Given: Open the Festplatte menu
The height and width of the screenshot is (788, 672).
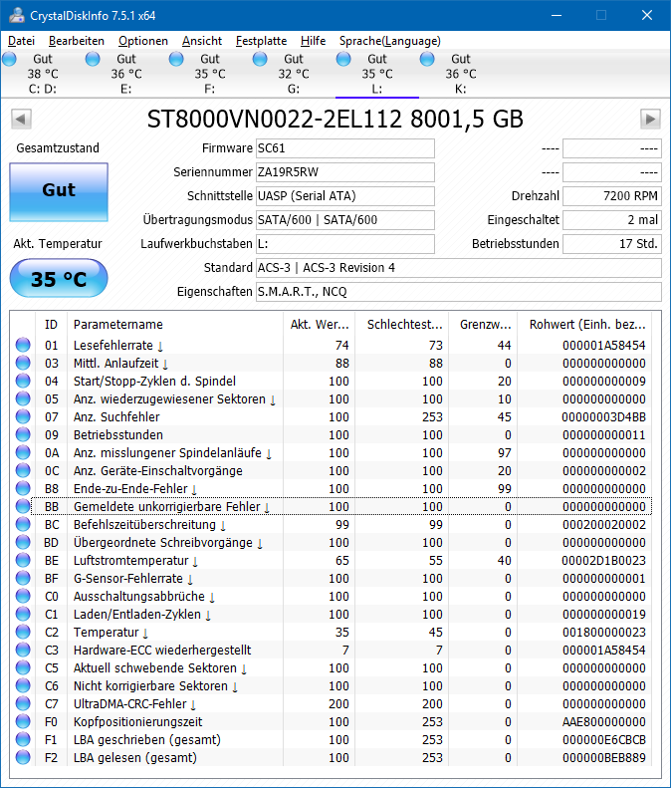Looking at the screenshot, I should click(x=261, y=41).
